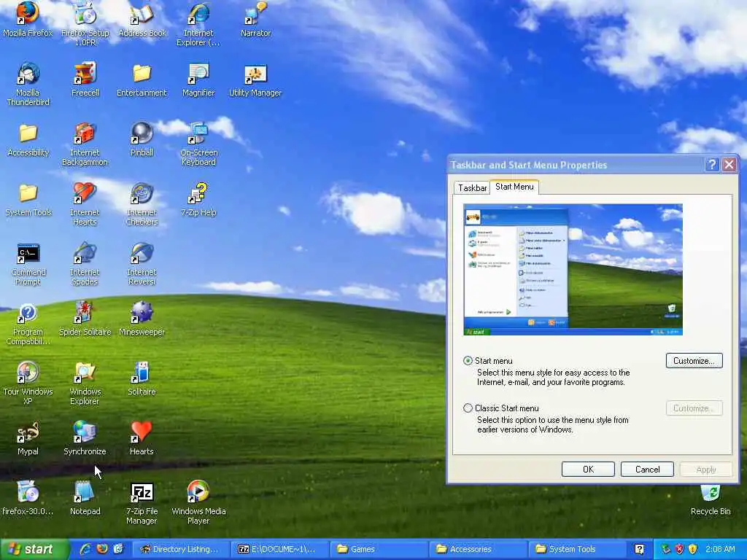Launch Spider Solitaire icon

(x=85, y=319)
